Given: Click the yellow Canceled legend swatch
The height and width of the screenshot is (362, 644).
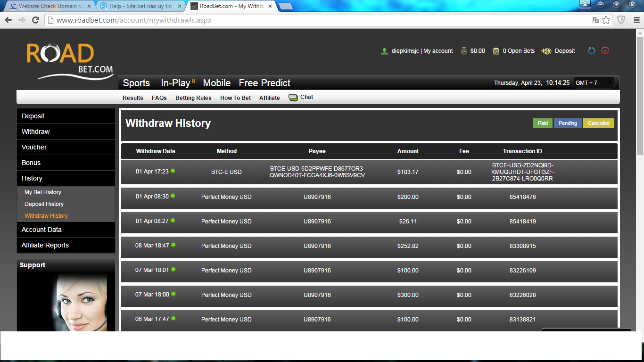Looking at the screenshot, I should coord(599,123).
